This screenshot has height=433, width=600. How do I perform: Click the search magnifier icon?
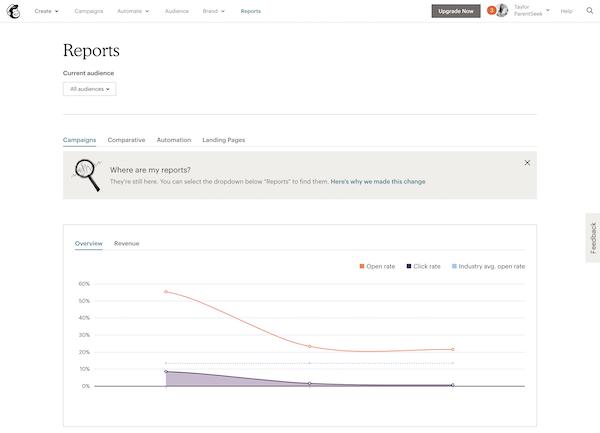point(589,11)
